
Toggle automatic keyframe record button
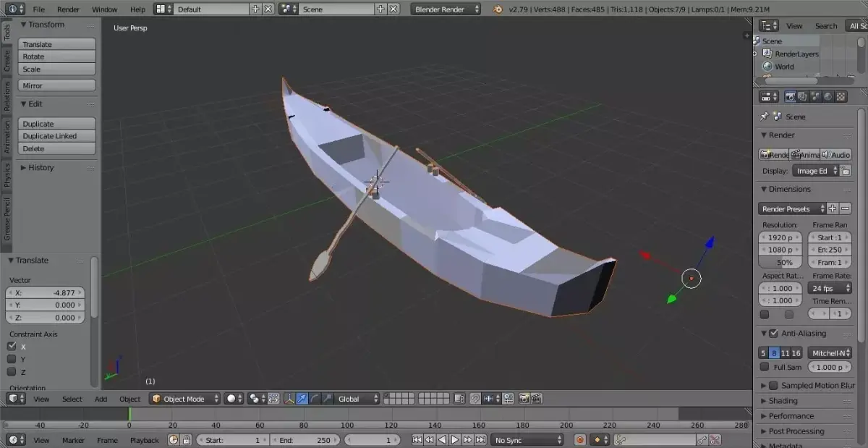click(x=580, y=440)
